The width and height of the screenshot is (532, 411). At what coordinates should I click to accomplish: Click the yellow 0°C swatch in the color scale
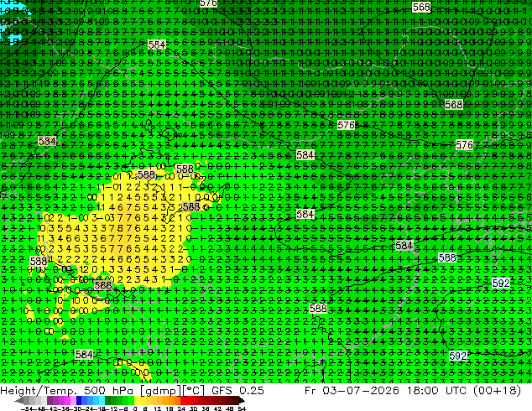pyautogui.click(x=137, y=401)
